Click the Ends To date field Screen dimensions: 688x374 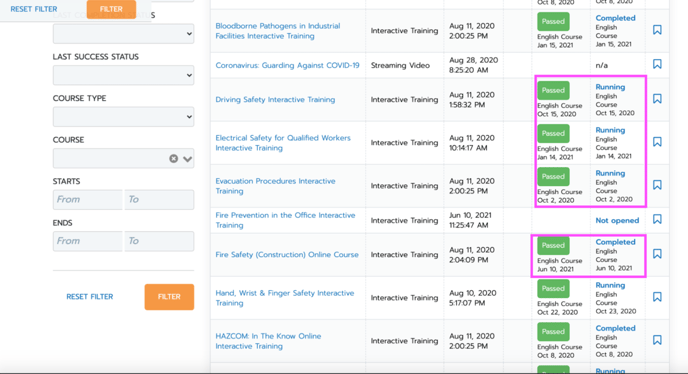click(159, 241)
